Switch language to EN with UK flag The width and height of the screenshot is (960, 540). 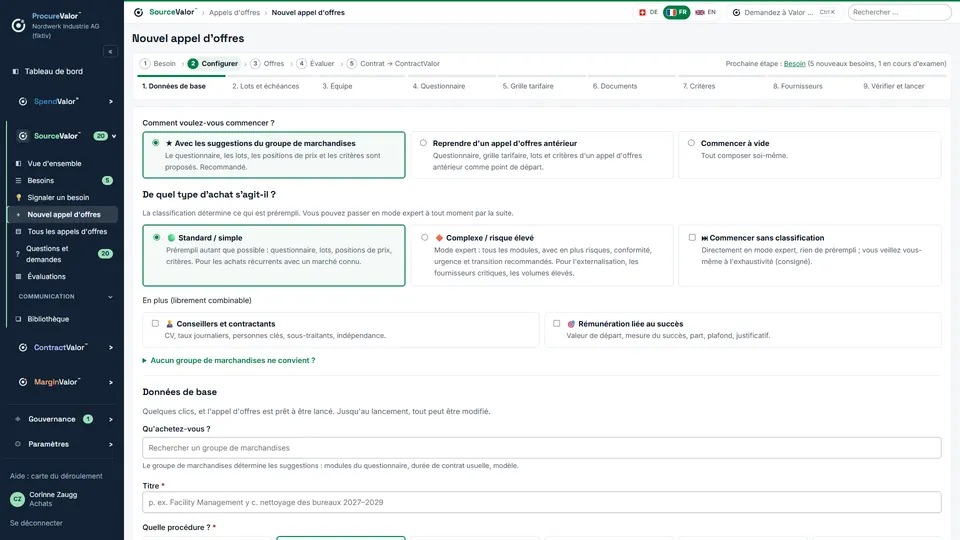click(x=705, y=12)
